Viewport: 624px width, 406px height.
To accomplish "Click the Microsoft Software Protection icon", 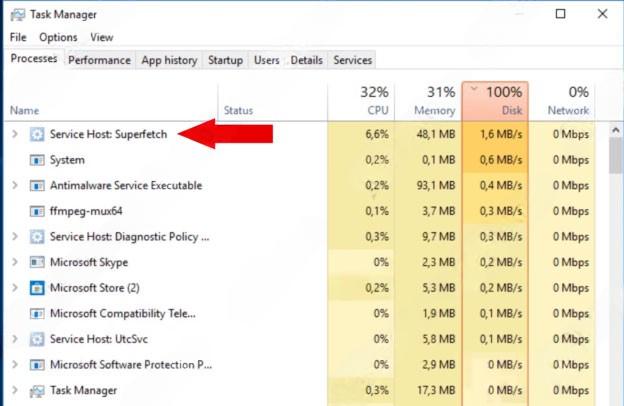I will coord(37,365).
